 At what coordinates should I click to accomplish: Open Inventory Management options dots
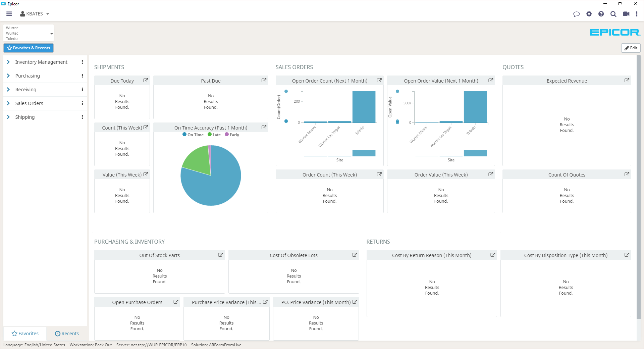click(82, 62)
